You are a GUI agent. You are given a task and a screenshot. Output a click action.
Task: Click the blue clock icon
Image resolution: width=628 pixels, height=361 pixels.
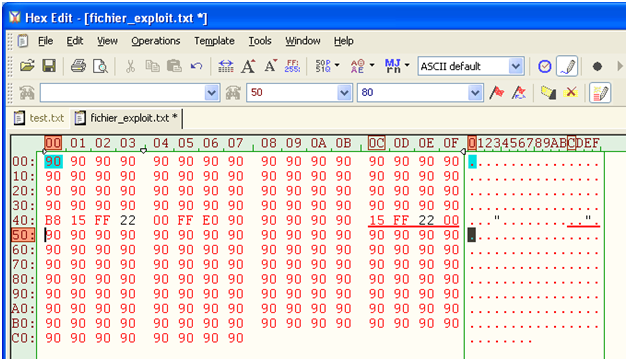click(x=545, y=66)
